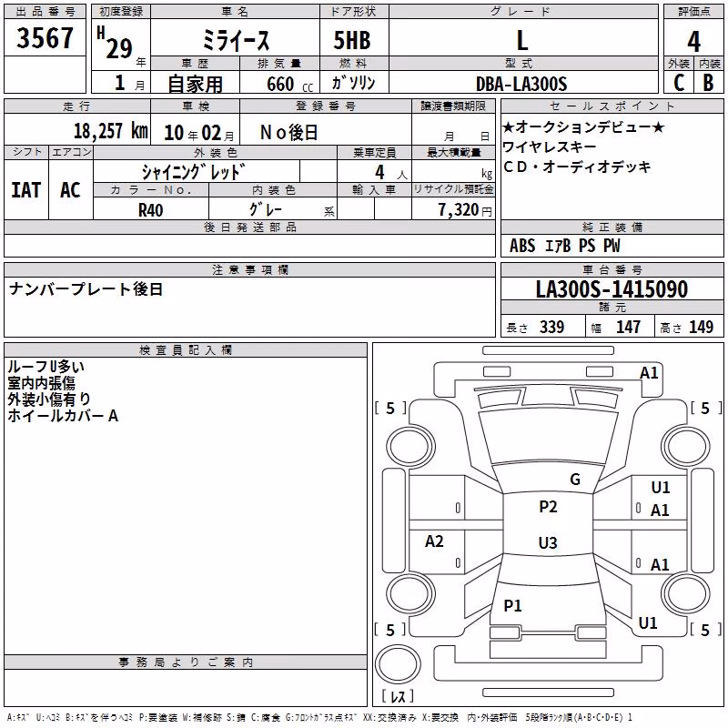Select the 検査員記入欄 section header
Screen dimensions: 728x728
click(x=186, y=350)
